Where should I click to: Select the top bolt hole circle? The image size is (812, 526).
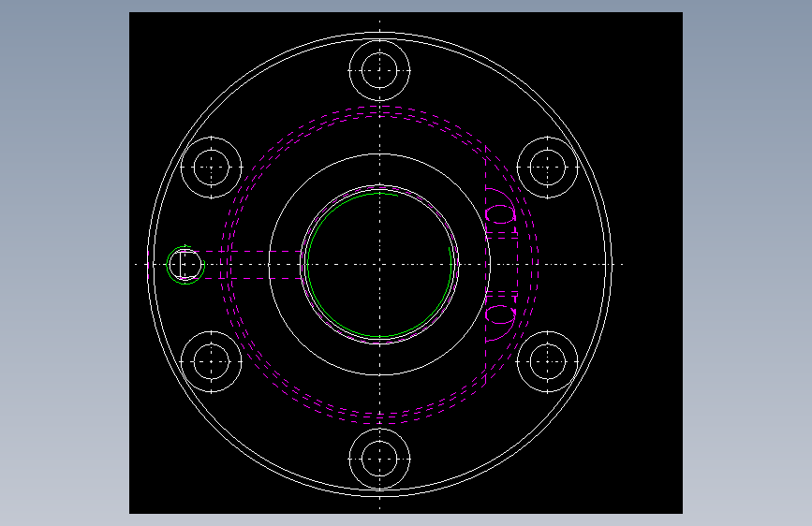click(379, 70)
